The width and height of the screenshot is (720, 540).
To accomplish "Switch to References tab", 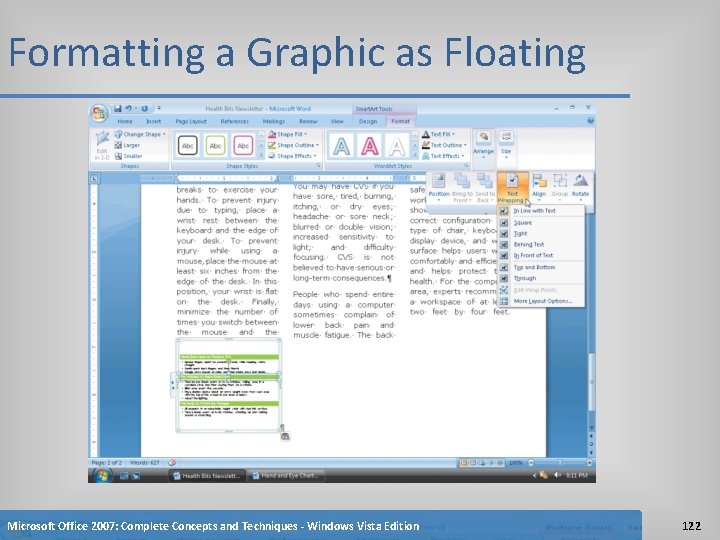I will pos(235,121).
